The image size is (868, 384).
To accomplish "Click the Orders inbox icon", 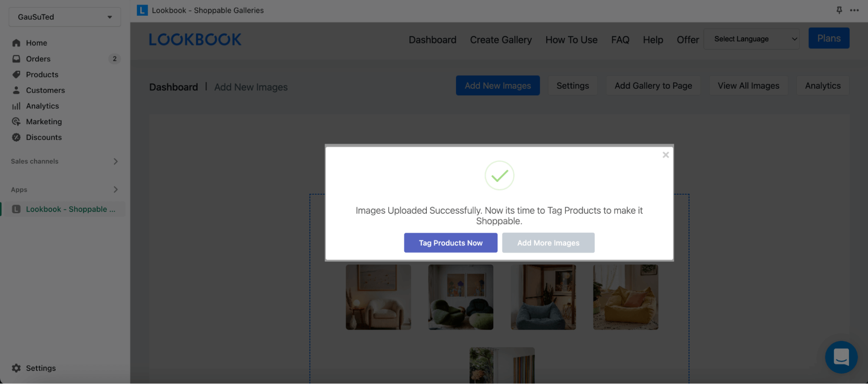I will click(17, 59).
